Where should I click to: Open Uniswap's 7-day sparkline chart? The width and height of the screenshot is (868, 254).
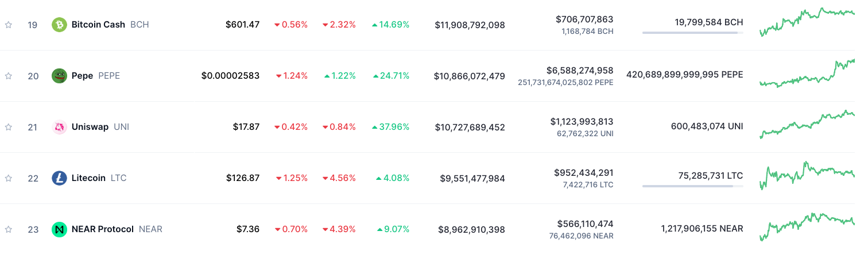807,125
